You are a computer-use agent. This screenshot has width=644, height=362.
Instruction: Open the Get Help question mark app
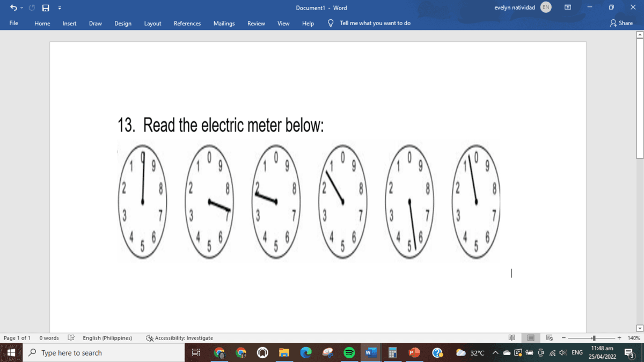[x=437, y=352]
